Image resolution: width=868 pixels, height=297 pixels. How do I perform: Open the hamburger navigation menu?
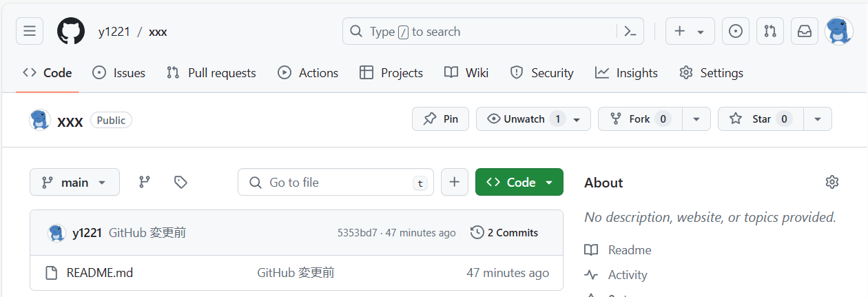pos(30,31)
